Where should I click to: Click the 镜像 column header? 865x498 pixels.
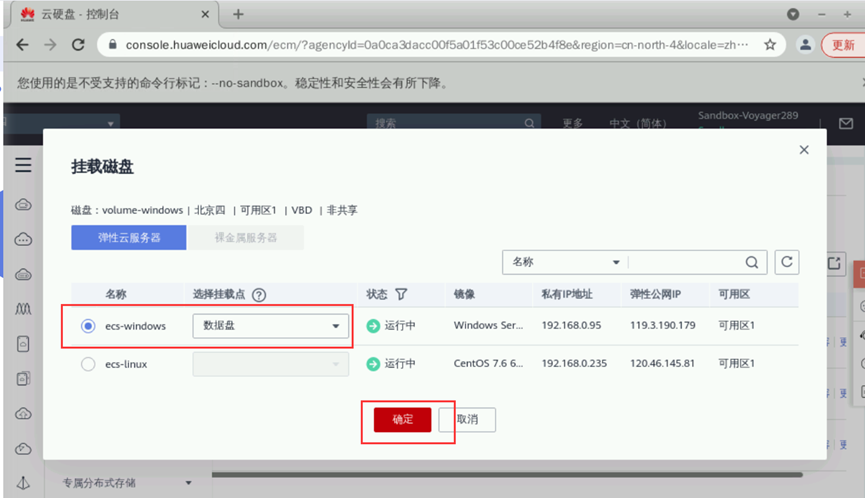(x=464, y=294)
